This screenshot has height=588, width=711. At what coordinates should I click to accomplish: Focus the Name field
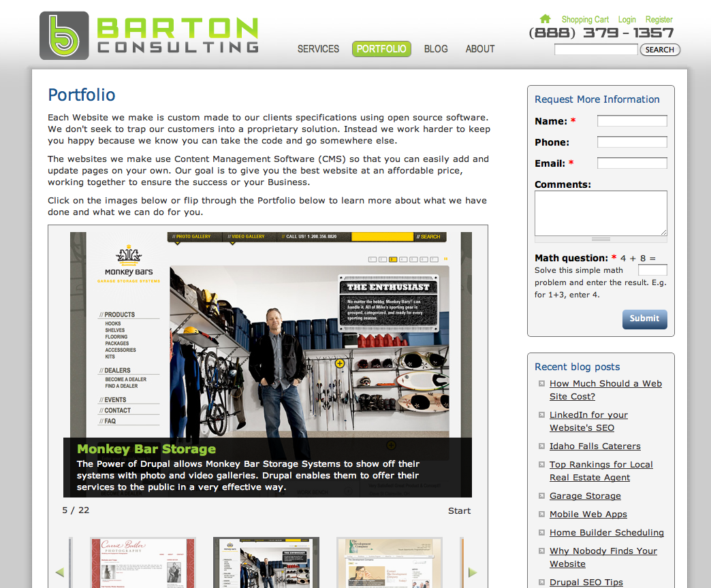[632, 121]
